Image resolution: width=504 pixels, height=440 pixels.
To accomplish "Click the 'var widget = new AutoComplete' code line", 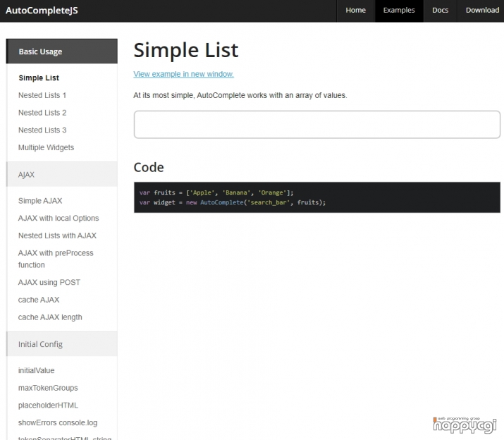I will tap(233, 202).
